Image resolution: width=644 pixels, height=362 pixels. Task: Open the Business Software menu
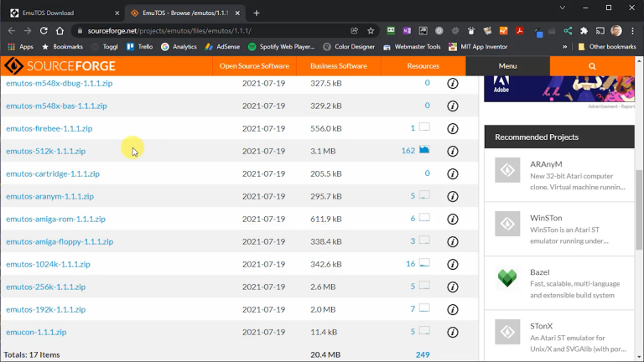click(339, 66)
